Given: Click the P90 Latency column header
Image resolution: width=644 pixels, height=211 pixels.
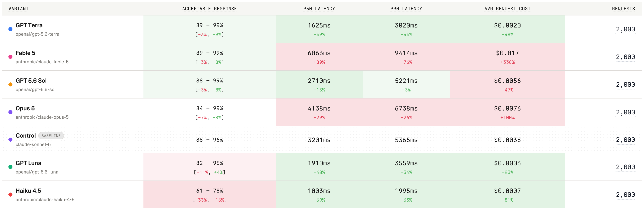Looking at the screenshot, I should pos(406,9).
